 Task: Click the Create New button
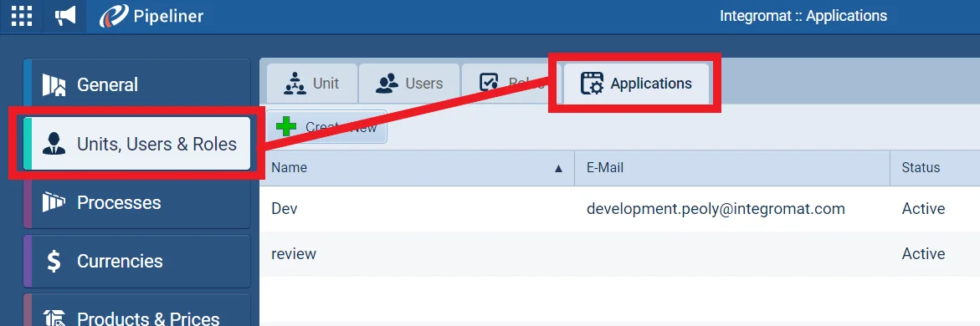[327, 127]
